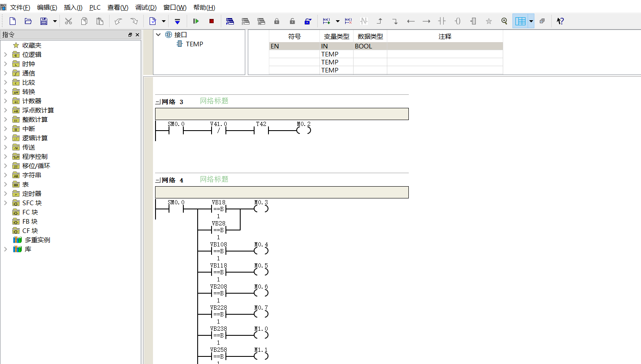This screenshot has height=364, width=641.
Task: Click the favorites star toolbar icon
Action: 489,21
